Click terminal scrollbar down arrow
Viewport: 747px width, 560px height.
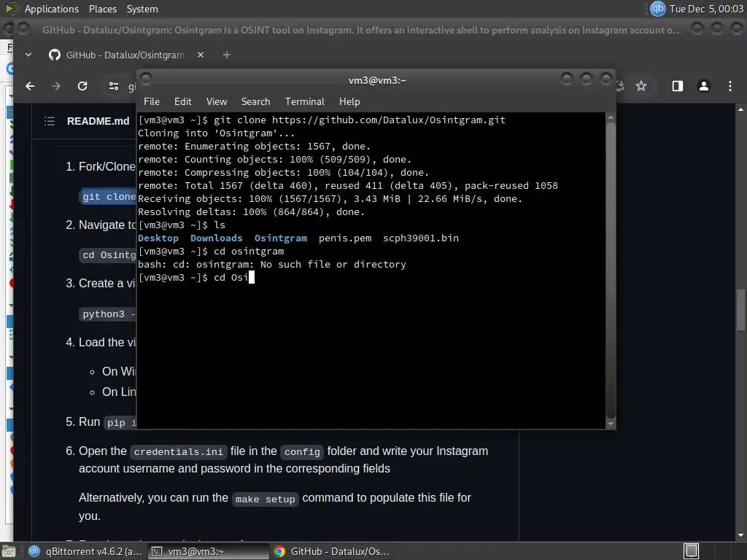611,424
